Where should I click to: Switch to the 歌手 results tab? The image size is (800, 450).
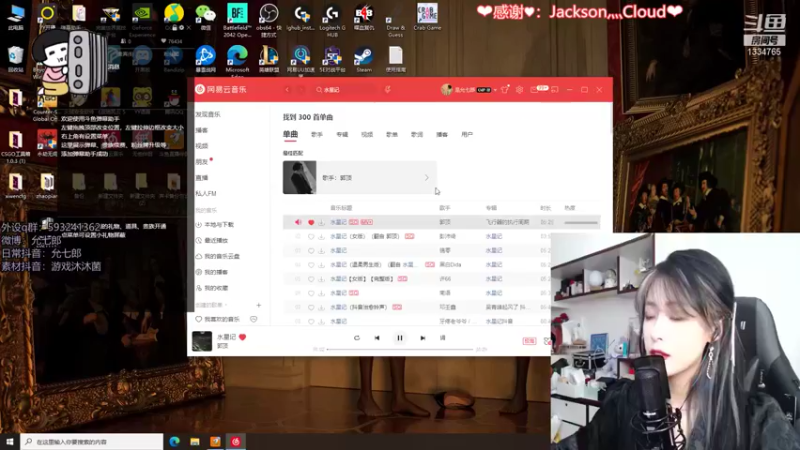click(x=317, y=135)
